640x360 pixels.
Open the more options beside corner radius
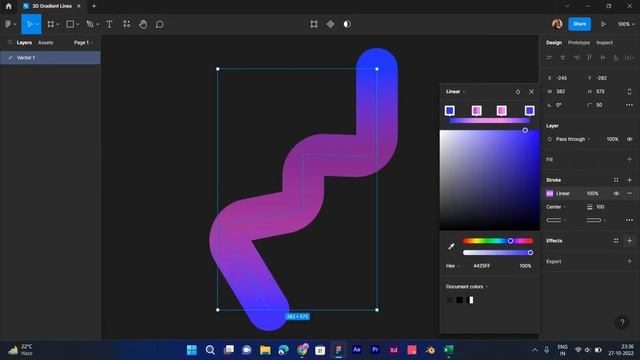629,105
